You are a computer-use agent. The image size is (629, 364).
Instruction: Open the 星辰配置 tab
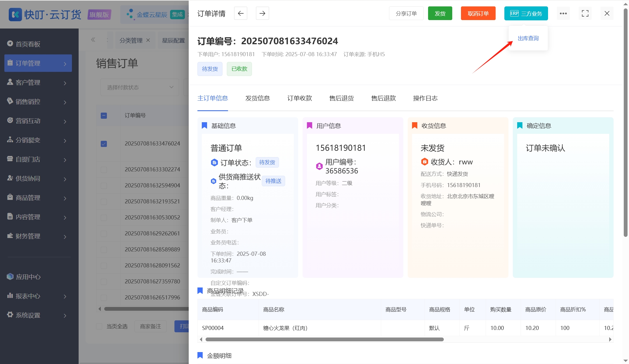[x=173, y=40]
